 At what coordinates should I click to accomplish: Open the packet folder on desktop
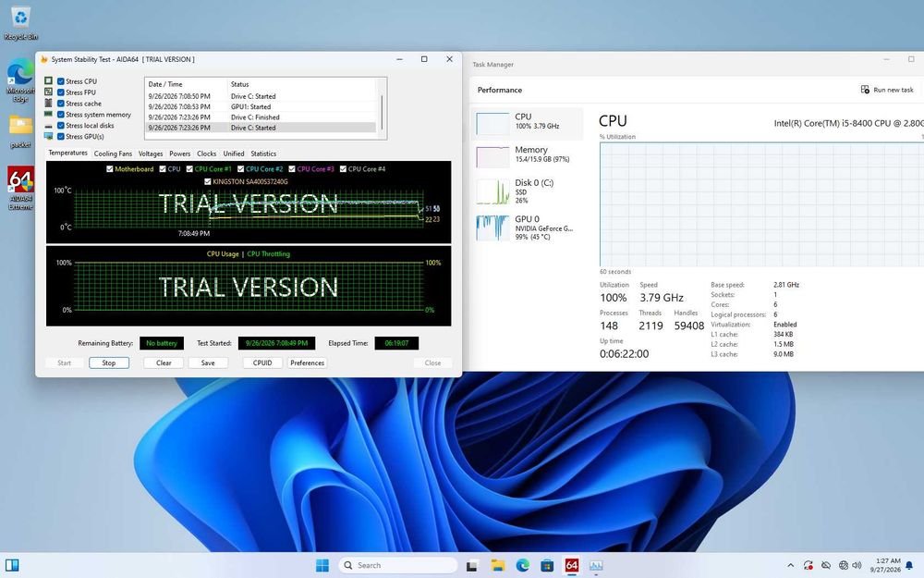20,131
